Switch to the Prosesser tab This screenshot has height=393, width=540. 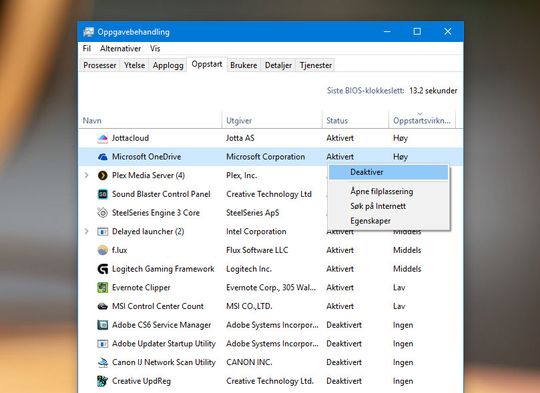click(100, 65)
